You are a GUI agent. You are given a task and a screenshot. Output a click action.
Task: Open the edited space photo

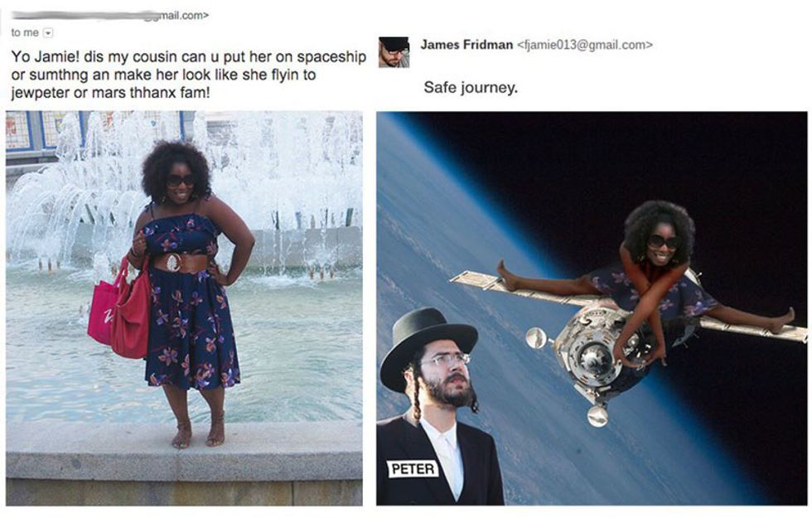pyautogui.click(x=592, y=308)
